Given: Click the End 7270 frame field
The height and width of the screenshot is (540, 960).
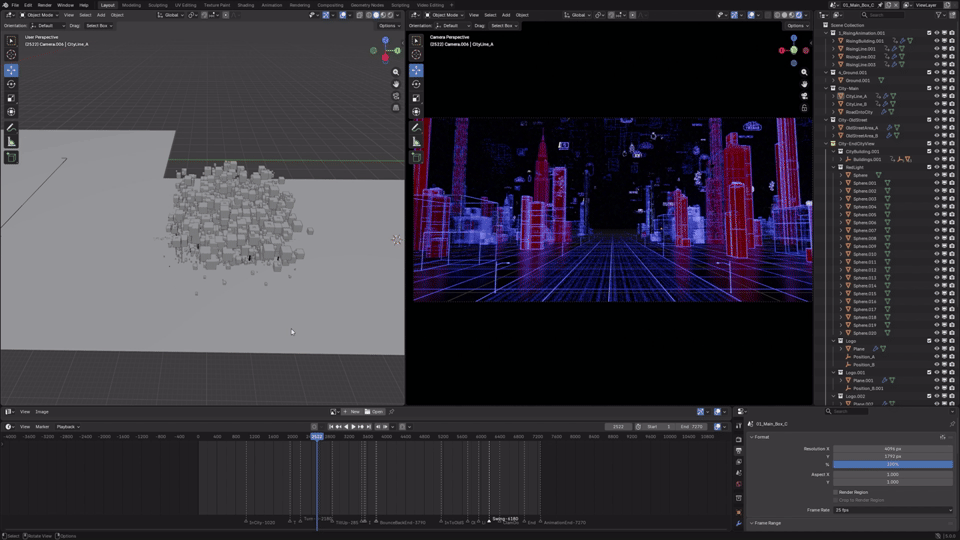Looking at the screenshot, I should tap(691, 427).
